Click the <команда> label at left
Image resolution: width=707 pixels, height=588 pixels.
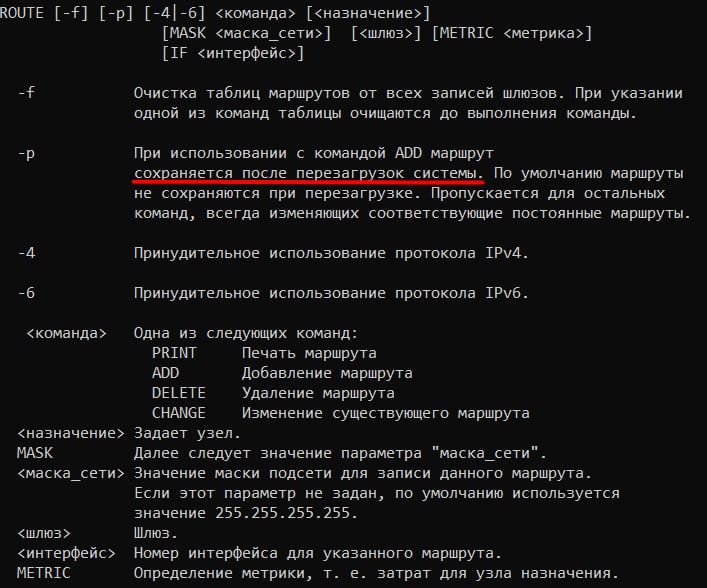point(66,333)
